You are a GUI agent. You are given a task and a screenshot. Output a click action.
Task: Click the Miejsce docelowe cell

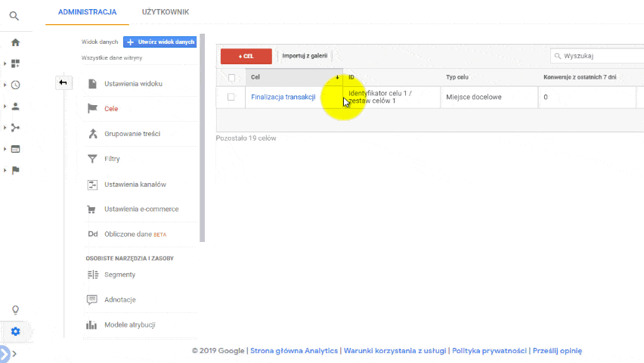pos(489,98)
